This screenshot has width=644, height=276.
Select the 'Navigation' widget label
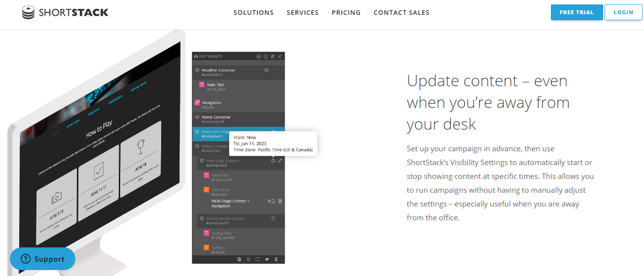point(212,103)
